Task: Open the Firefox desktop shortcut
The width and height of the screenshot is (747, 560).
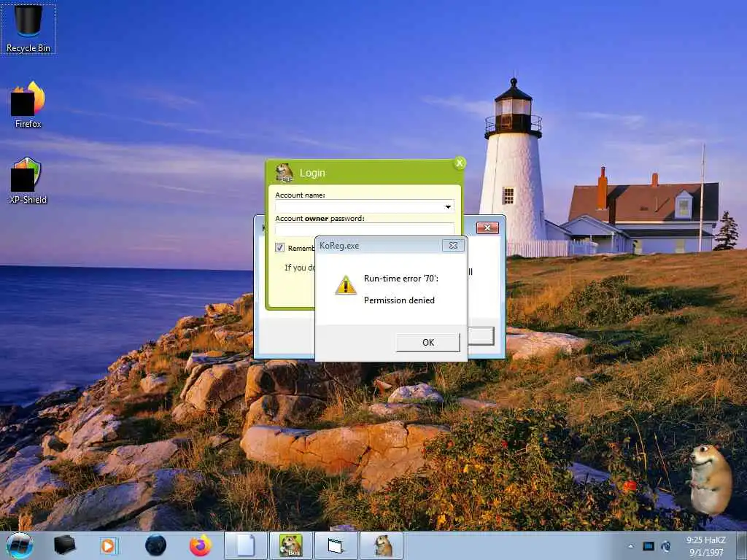Action: 28,104
